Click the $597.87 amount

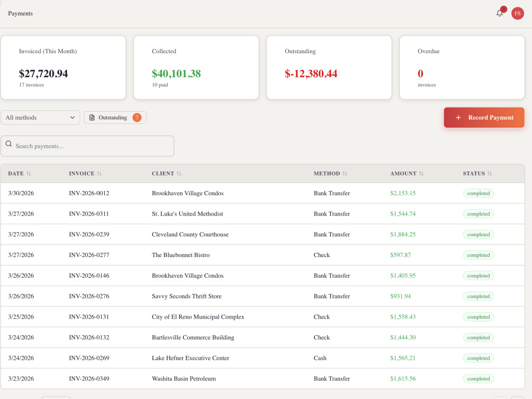click(401, 255)
